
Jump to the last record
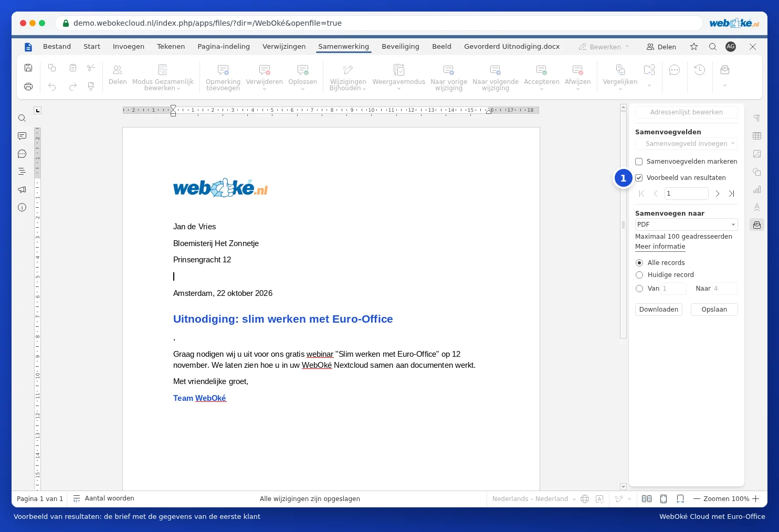[731, 194]
